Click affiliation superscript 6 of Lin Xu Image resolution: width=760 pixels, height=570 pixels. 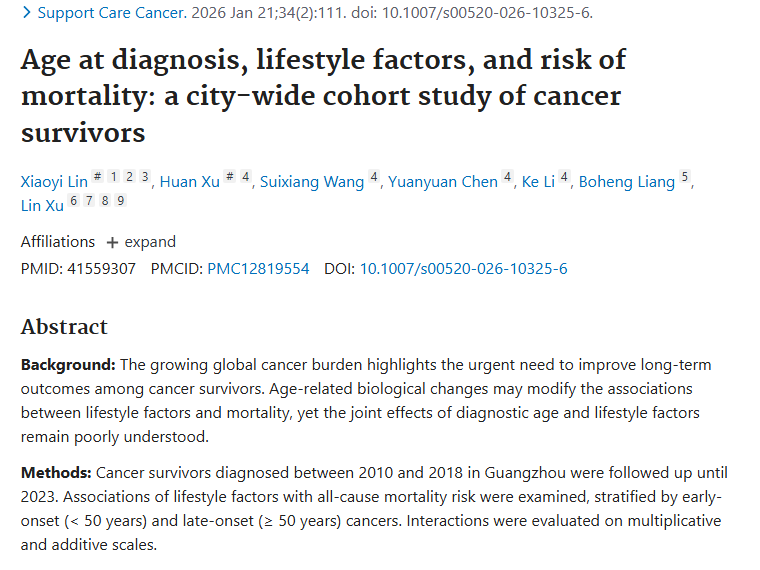[x=73, y=201]
